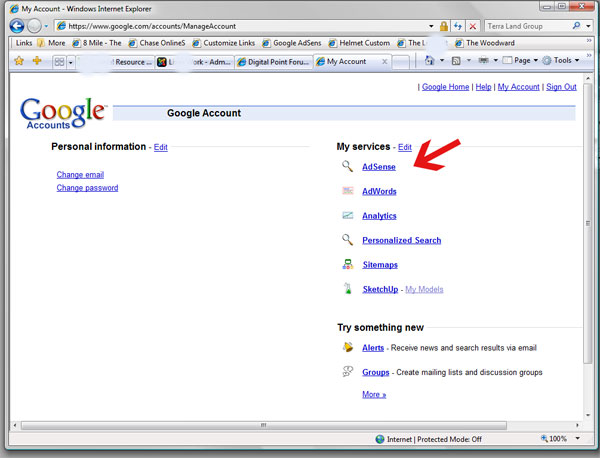This screenshot has height=458, width=600.
Task: Open Personalized Search link
Action: click(x=401, y=240)
